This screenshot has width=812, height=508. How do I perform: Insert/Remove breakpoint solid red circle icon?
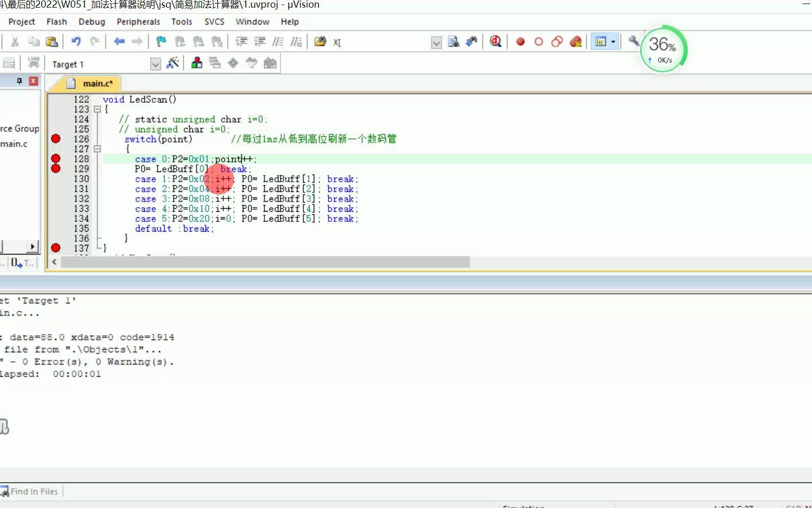[520, 42]
